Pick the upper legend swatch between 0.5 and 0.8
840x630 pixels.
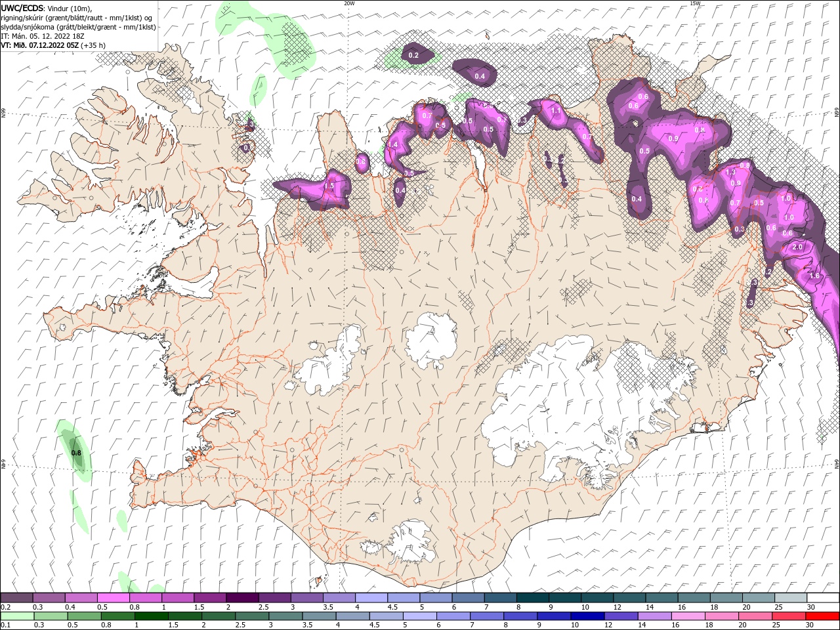point(113,598)
